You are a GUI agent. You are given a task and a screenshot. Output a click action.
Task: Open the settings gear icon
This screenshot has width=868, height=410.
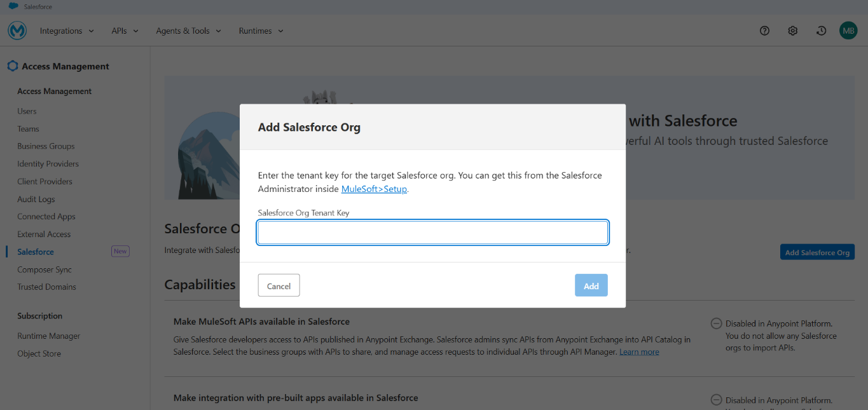(793, 31)
